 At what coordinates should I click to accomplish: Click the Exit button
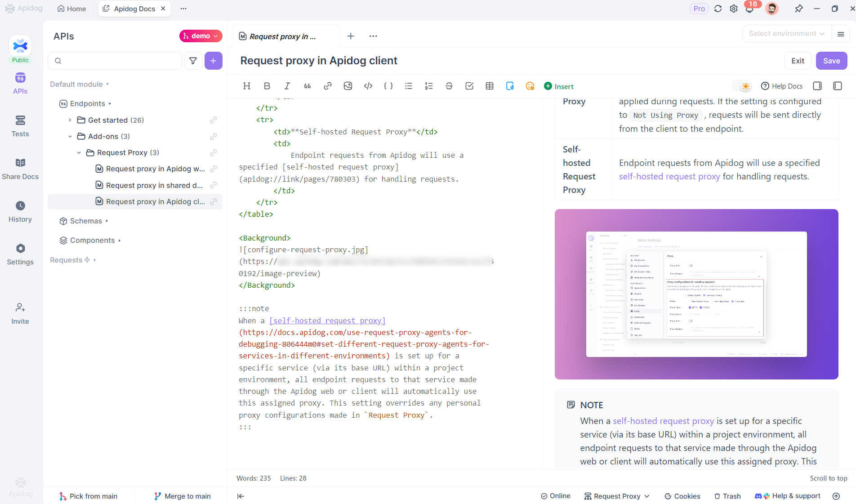click(x=798, y=61)
